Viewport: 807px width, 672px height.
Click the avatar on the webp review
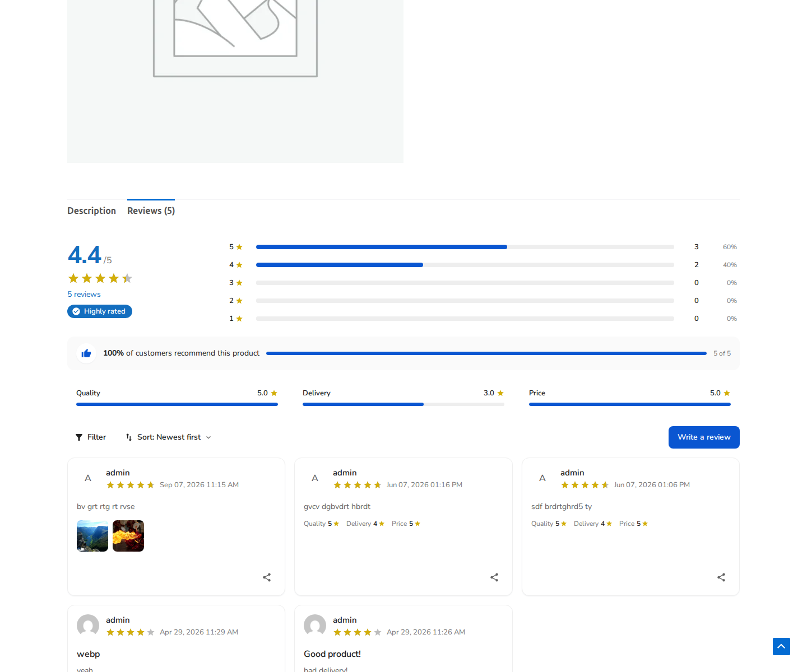pyautogui.click(x=88, y=626)
